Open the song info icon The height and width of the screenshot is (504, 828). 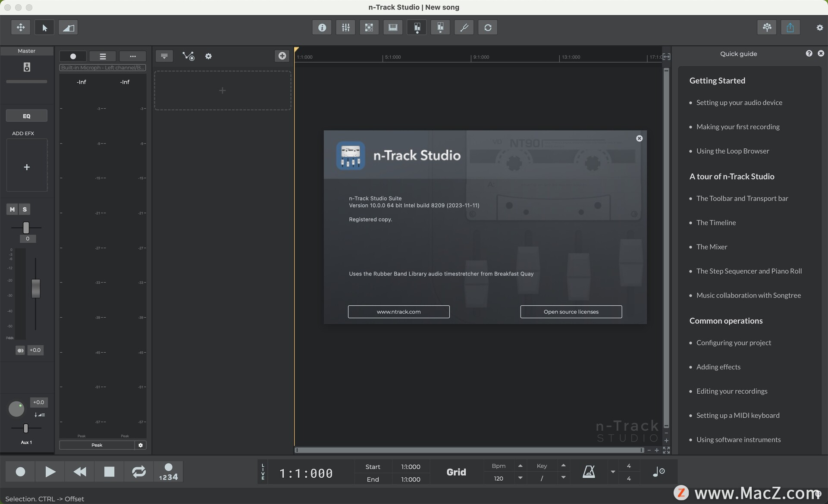click(x=322, y=28)
